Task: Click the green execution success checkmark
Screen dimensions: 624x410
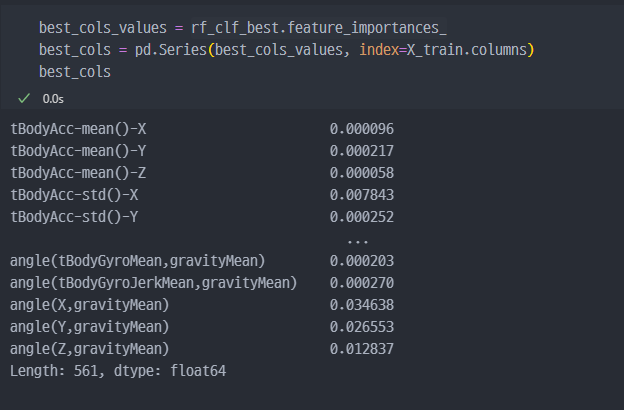Action: 24,98
